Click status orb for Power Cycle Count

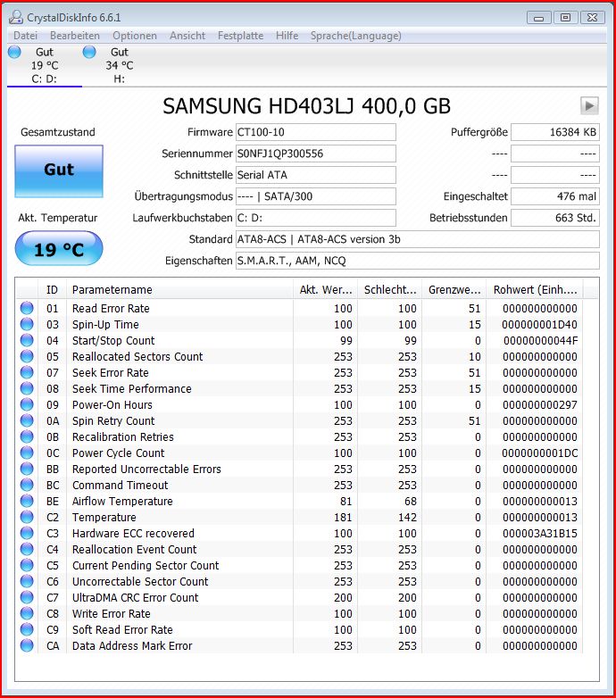point(27,453)
